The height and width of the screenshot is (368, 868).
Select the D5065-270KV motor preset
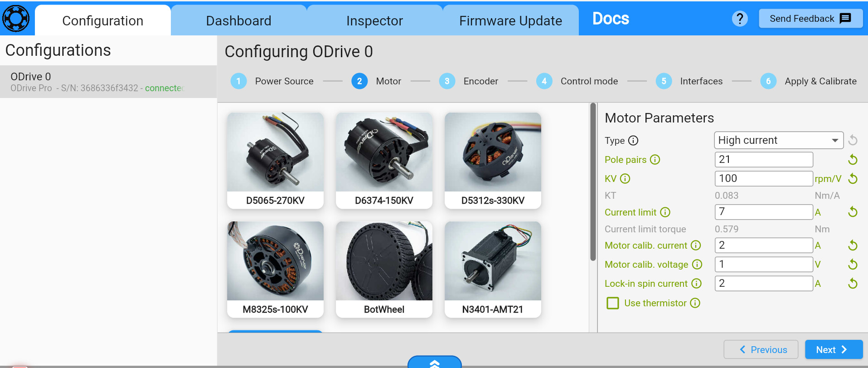[276, 161]
